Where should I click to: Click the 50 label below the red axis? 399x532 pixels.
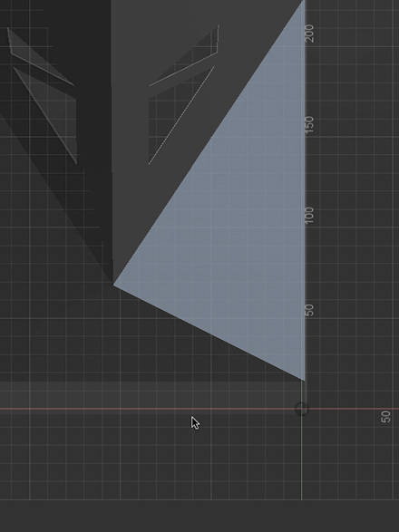385,417
